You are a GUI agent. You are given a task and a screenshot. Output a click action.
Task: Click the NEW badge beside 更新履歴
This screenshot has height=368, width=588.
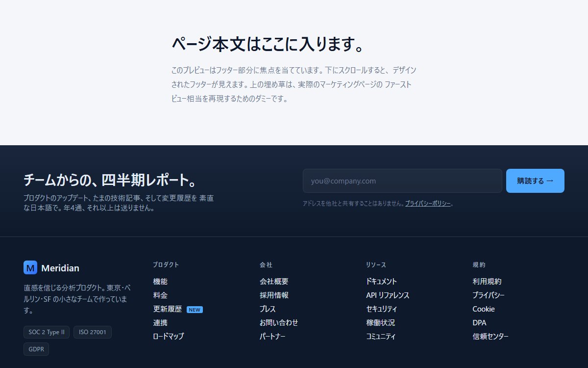click(x=195, y=310)
